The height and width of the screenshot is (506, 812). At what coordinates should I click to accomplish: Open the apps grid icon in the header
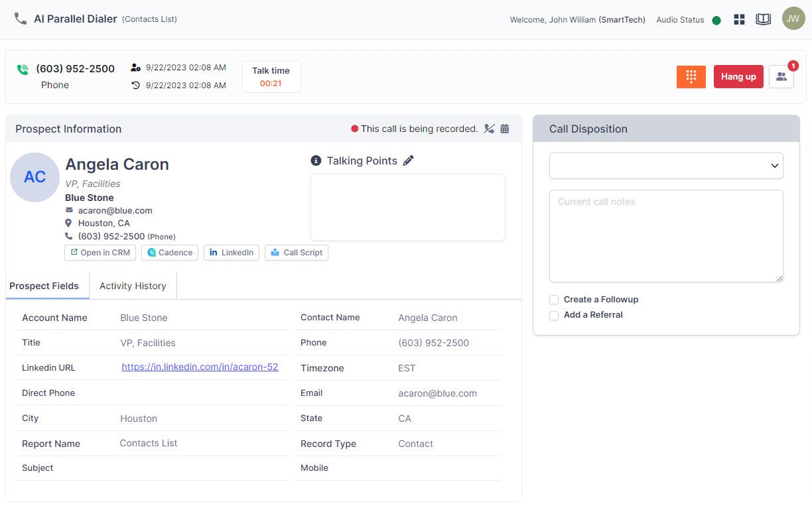point(739,19)
